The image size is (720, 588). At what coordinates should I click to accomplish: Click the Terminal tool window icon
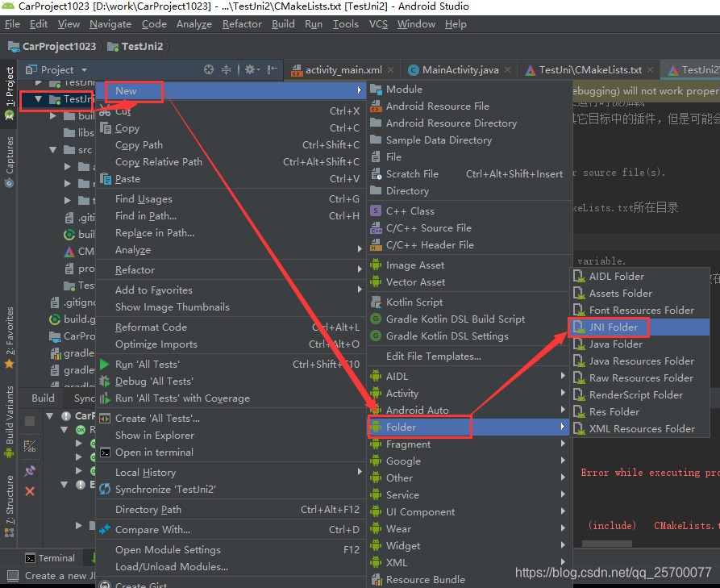point(31,558)
